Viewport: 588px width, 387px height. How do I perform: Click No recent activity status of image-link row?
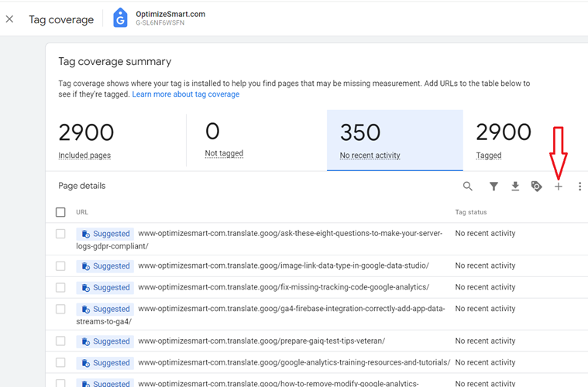point(485,265)
